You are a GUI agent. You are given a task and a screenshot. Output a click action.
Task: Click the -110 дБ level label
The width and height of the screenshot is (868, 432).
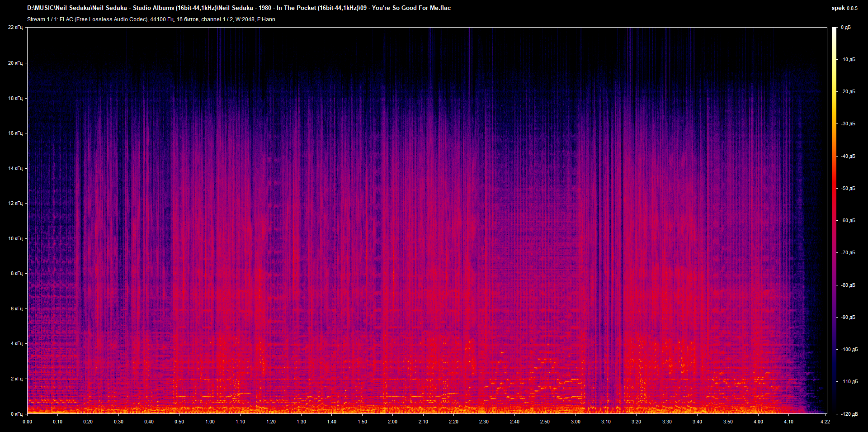click(x=849, y=382)
